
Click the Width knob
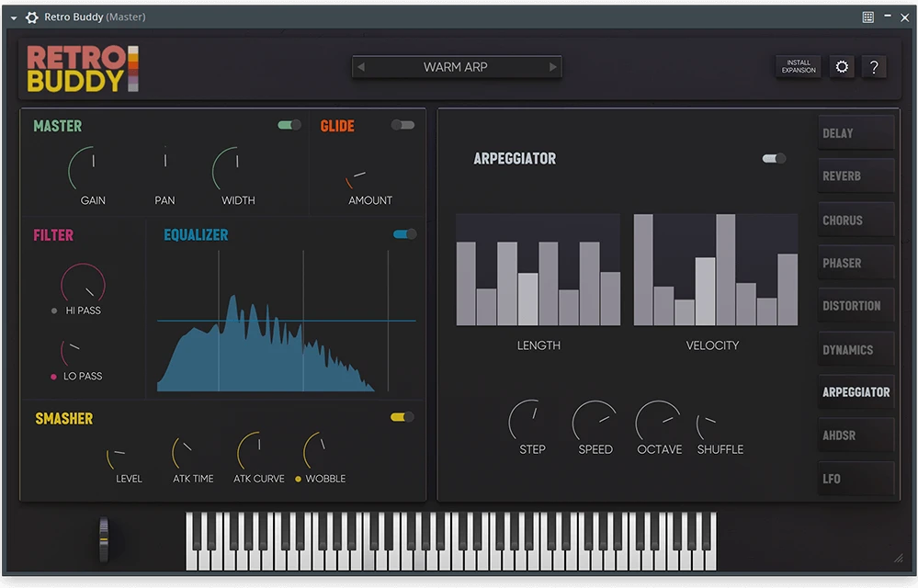(236, 168)
